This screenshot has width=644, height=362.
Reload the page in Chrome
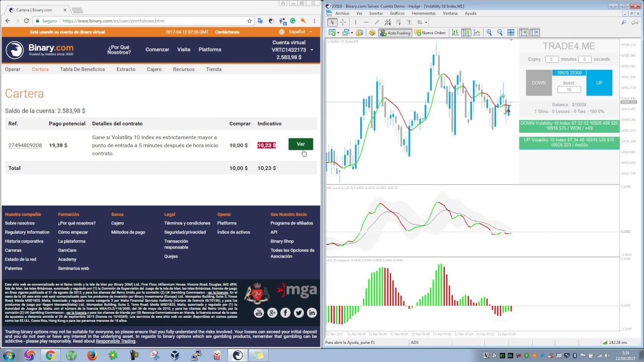pyautogui.click(x=27, y=21)
